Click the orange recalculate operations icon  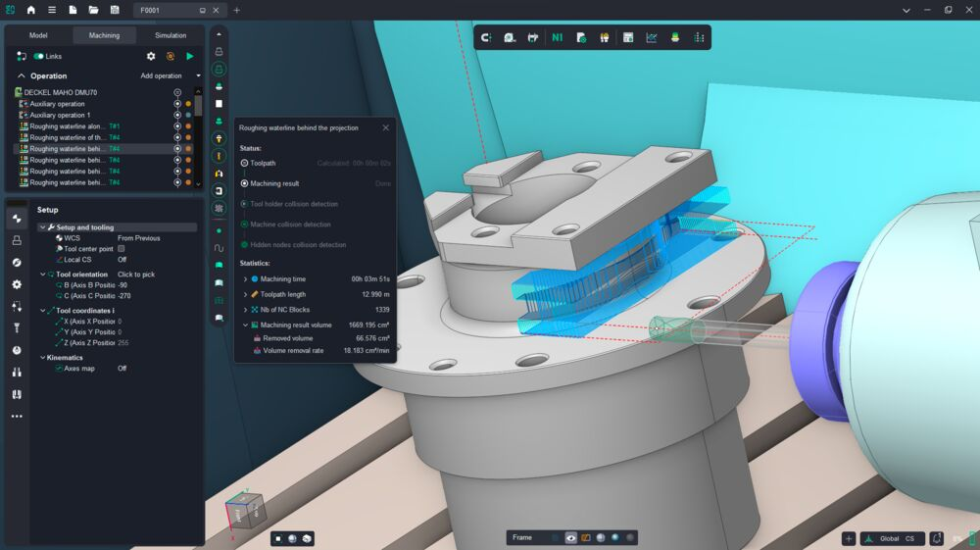point(170,56)
